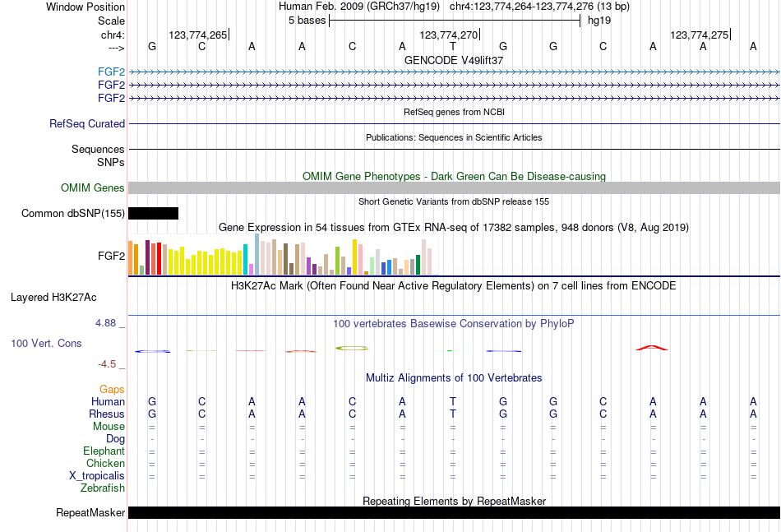Click the Common dbSNP(155) track label
Viewport: 781px width, 532px height.
click(x=73, y=213)
